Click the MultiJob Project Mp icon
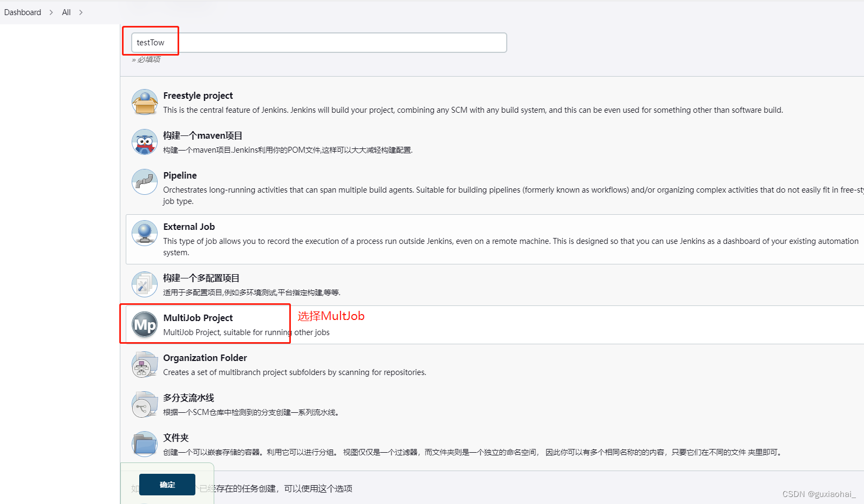 (145, 324)
